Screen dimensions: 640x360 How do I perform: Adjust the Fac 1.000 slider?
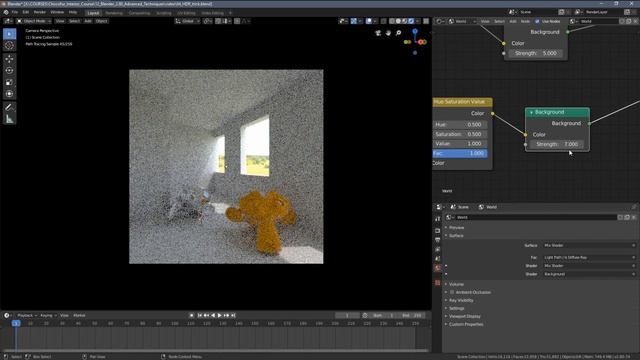[x=460, y=153]
